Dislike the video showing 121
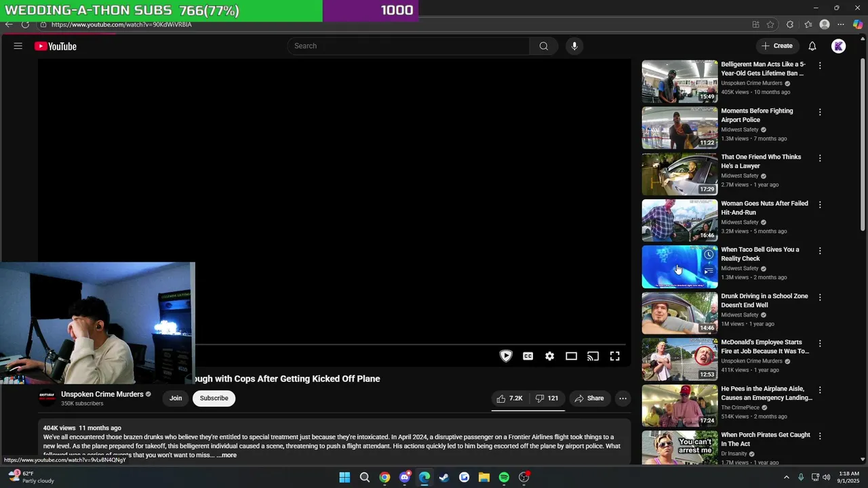The image size is (868, 488). [547, 399]
